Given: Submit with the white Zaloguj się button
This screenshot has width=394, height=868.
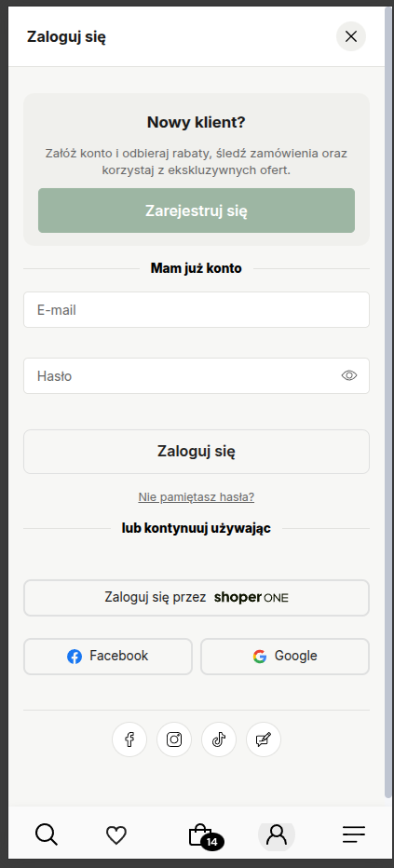Looking at the screenshot, I should [x=197, y=451].
